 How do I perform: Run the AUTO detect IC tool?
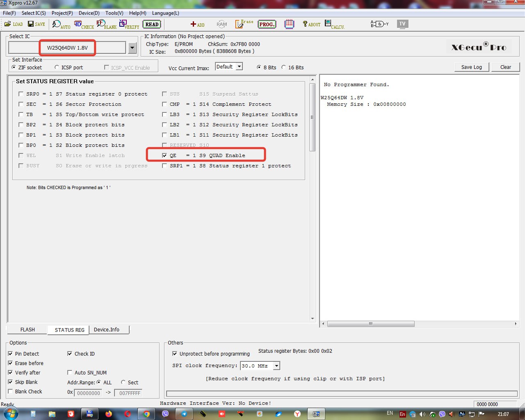click(61, 25)
